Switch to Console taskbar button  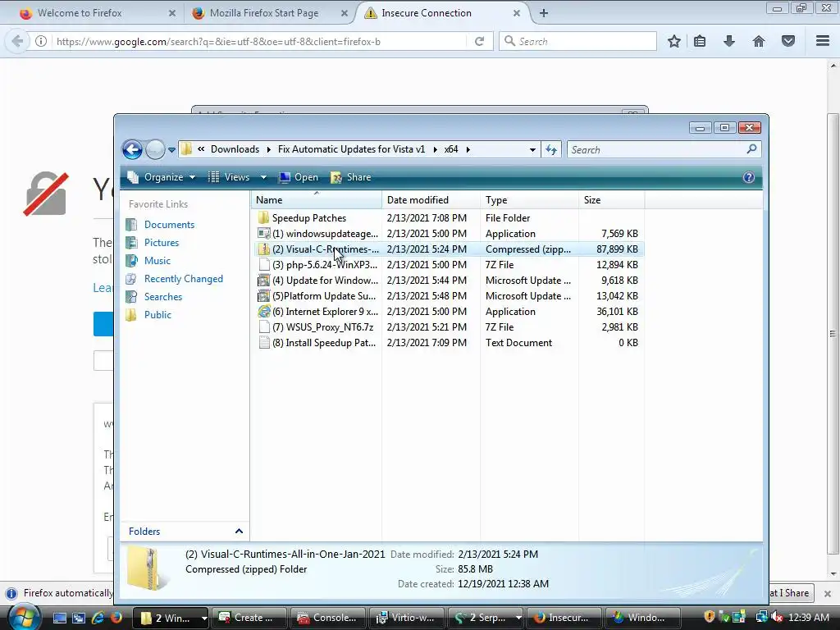coord(328,618)
